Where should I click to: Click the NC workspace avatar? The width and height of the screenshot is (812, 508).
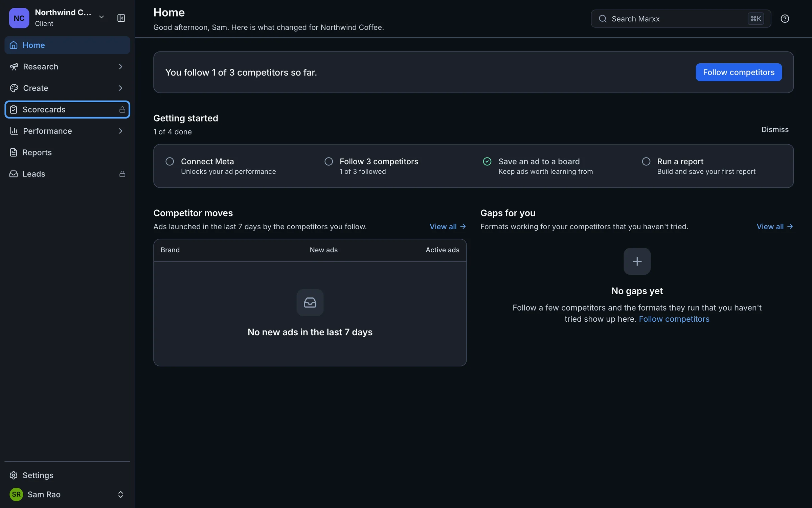click(19, 18)
